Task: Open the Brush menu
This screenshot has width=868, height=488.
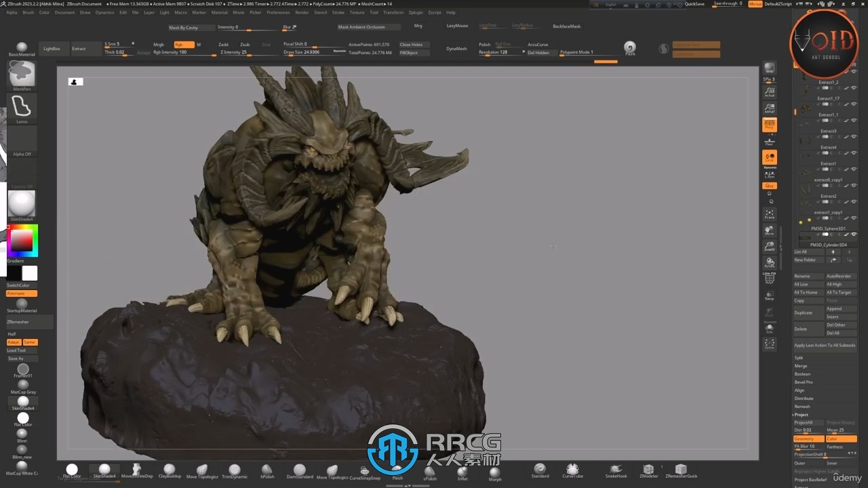Action: click(x=28, y=12)
